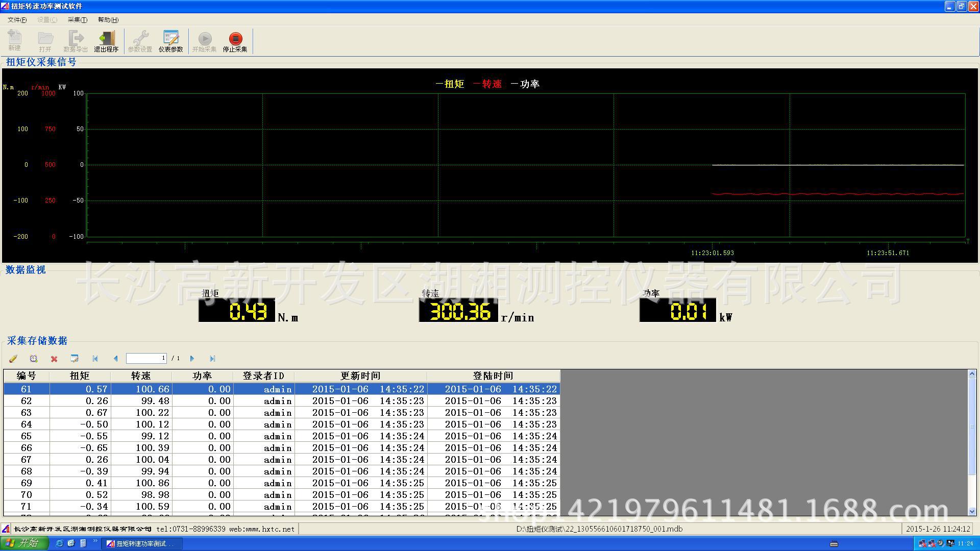Image resolution: width=980 pixels, height=551 pixels.
Task: Select table row number 65
Action: [26, 436]
